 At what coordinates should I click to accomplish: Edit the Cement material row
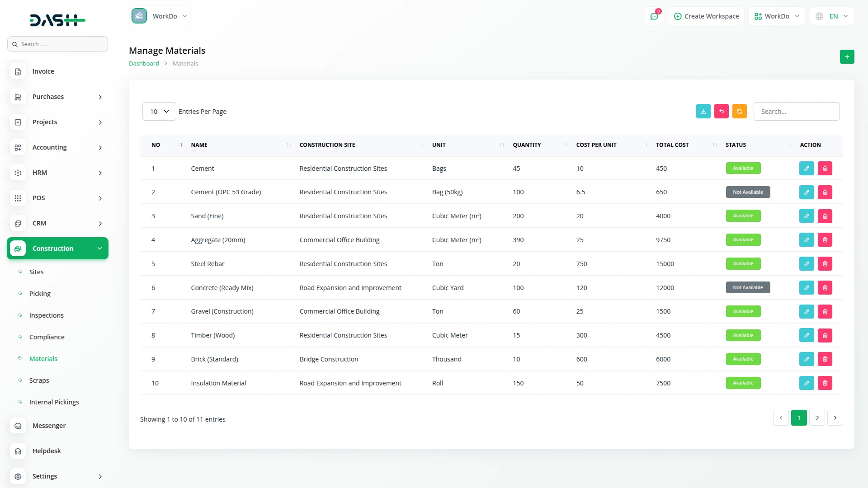(806, 168)
